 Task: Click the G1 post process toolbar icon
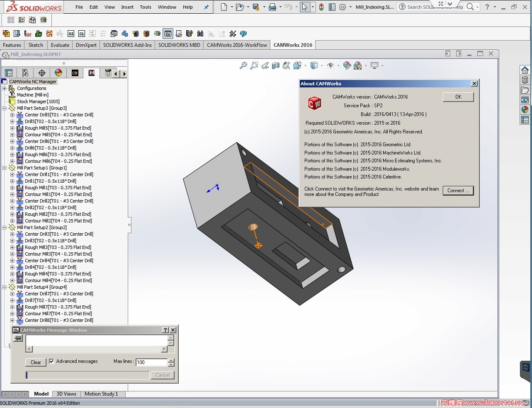coord(71,34)
